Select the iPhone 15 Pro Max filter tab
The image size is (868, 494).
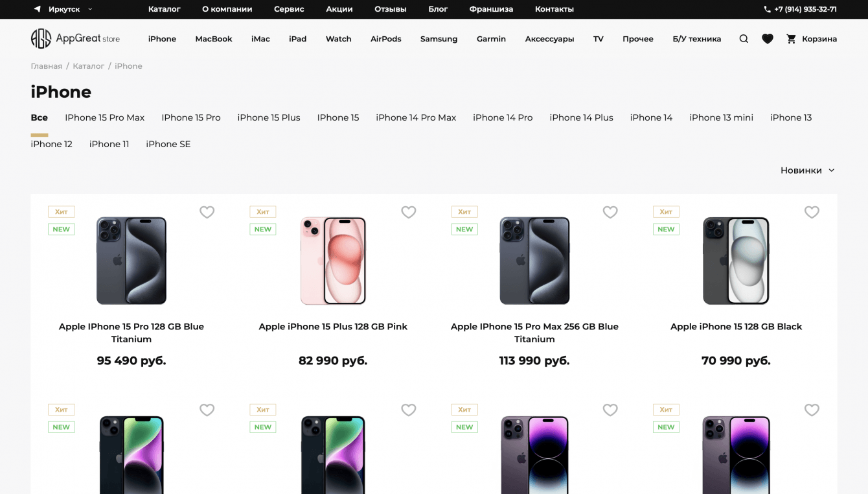click(104, 117)
